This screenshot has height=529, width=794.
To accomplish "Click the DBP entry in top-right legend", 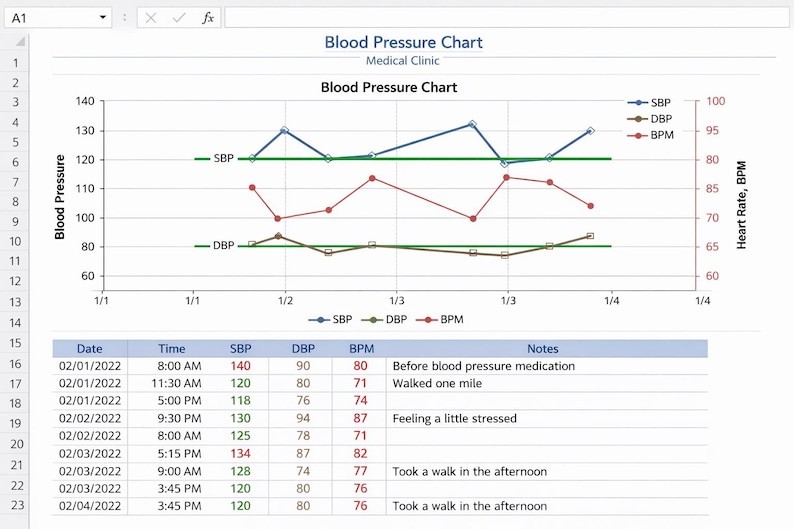I will 650,119.
